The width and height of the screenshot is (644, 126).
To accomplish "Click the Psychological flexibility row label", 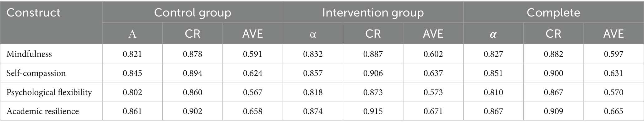I will point(49,92).
